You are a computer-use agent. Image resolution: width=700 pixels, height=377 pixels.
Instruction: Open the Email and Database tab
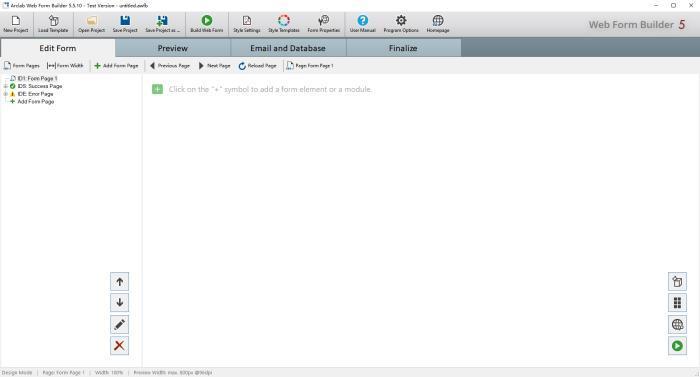tap(288, 48)
